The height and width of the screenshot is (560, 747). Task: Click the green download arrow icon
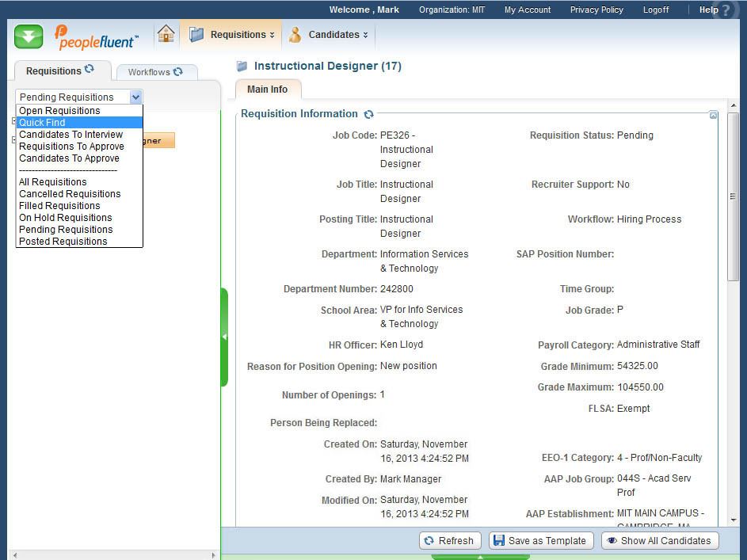[x=29, y=36]
